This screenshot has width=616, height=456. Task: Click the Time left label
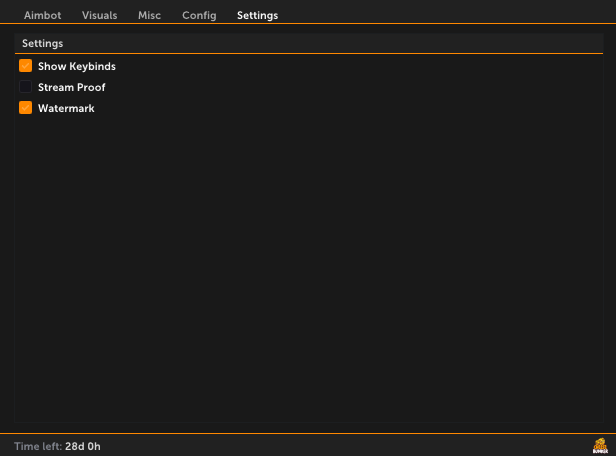coord(38,447)
